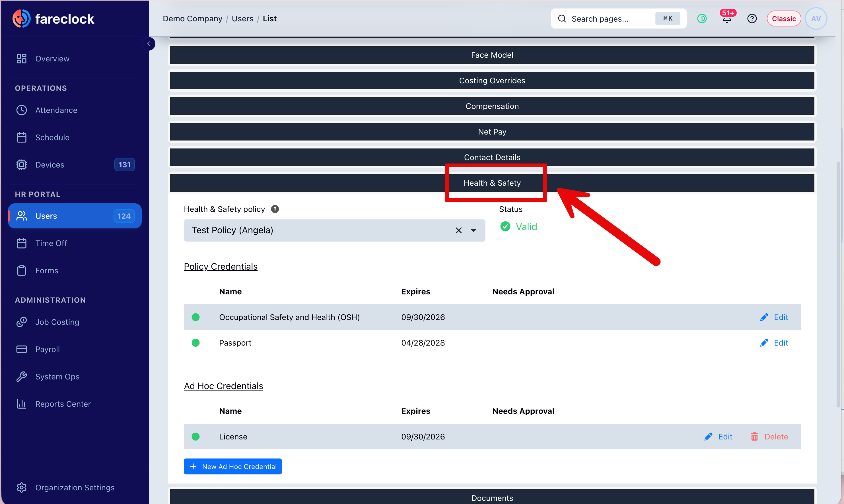Collapse the Health & Safety section header
The image size is (844, 504).
[x=492, y=183]
